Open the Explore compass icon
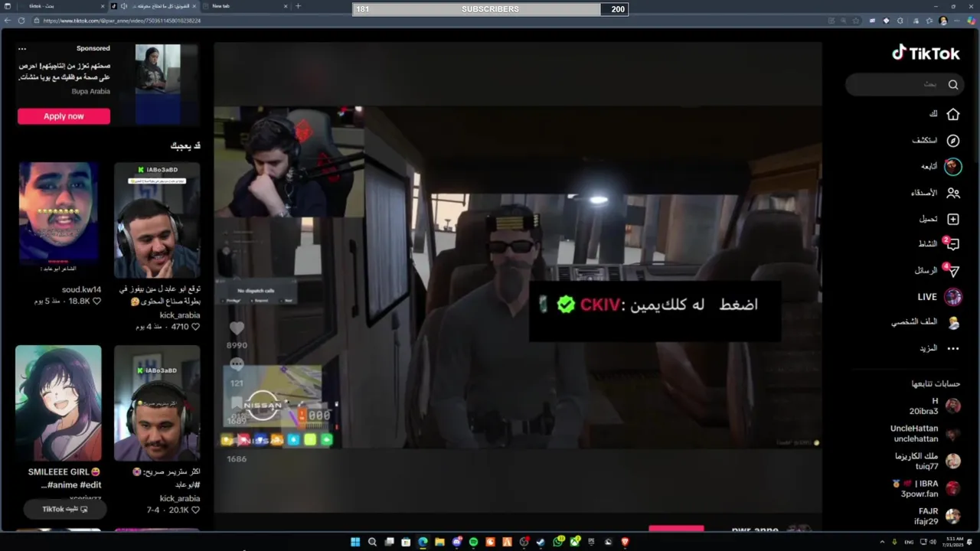Image resolution: width=980 pixels, height=551 pixels. 953,141
